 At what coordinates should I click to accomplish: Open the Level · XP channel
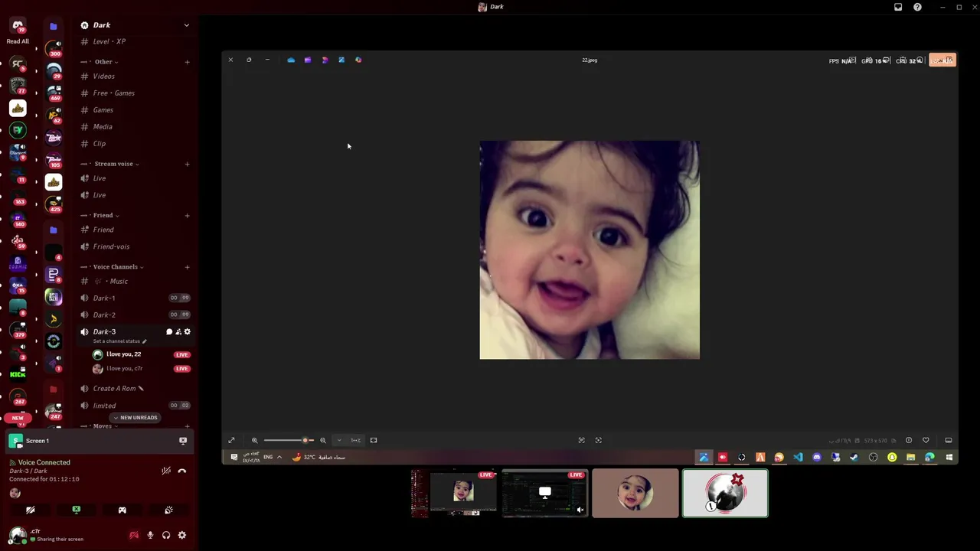[136, 41]
